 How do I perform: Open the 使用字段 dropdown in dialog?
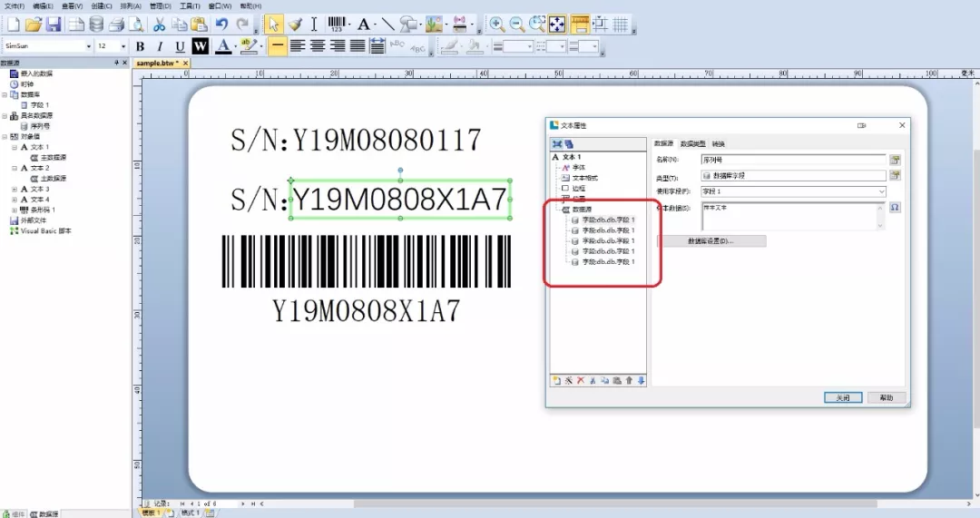(881, 191)
